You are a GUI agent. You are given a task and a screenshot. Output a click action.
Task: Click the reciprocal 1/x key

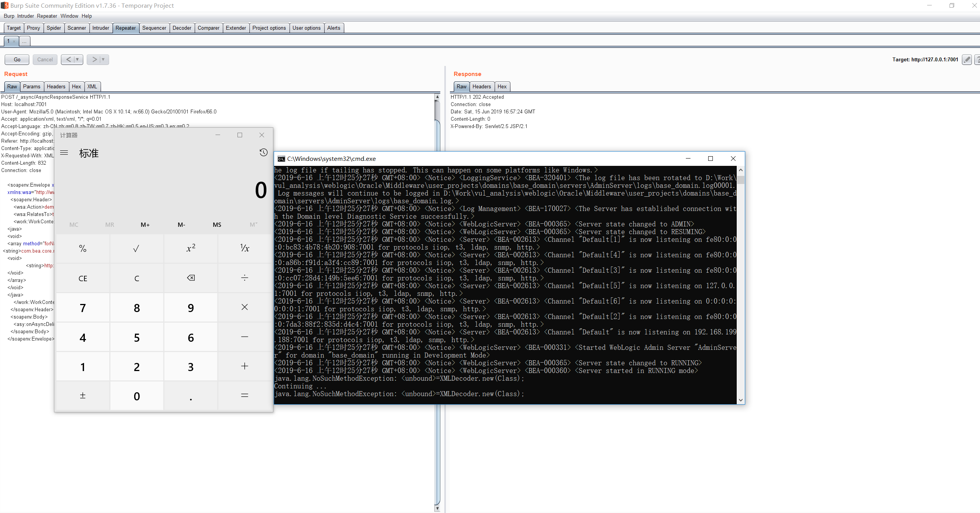pos(245,248)
